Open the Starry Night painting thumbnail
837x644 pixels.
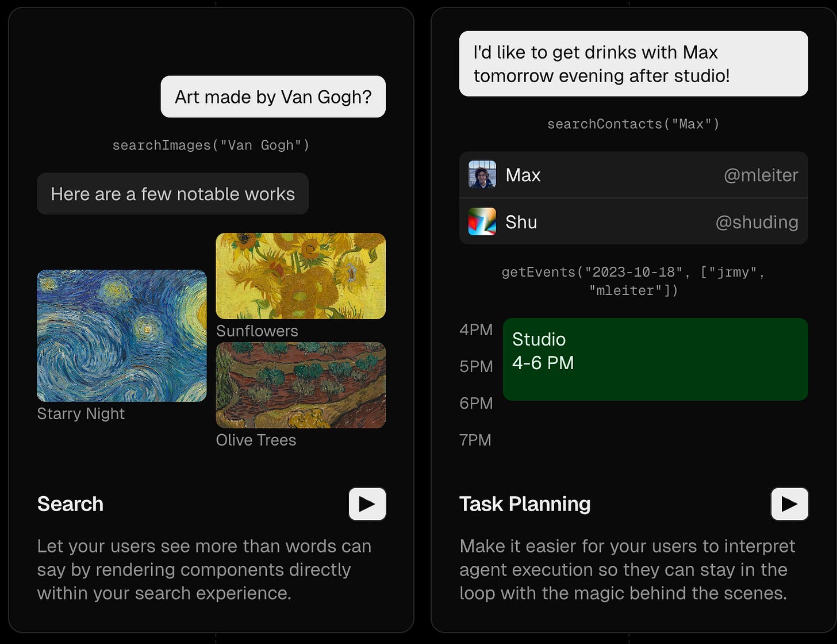pyautogui.click(x=122, y=336)
